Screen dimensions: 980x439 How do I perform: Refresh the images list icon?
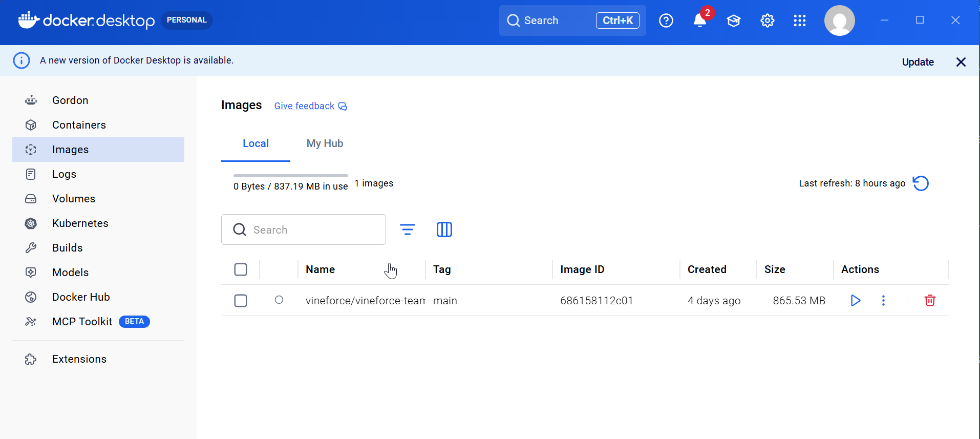921,183
